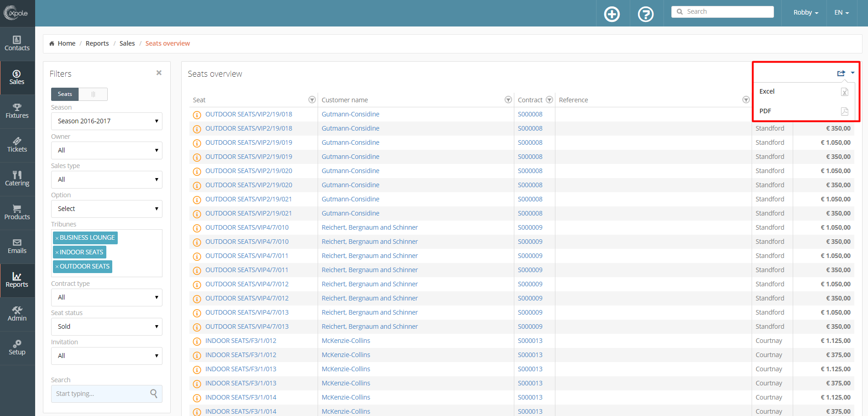The width and height of the screenshot is (868, 416).
Task: Go to Reports breadcrumb
Action: point(97,43)
